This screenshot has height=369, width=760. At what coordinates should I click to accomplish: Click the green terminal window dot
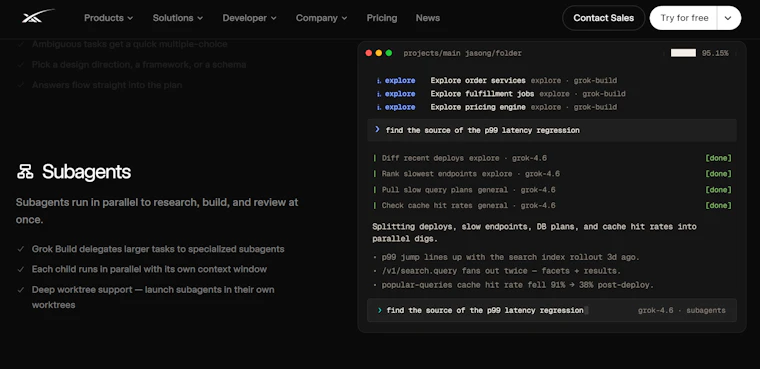tap(389, 53)
